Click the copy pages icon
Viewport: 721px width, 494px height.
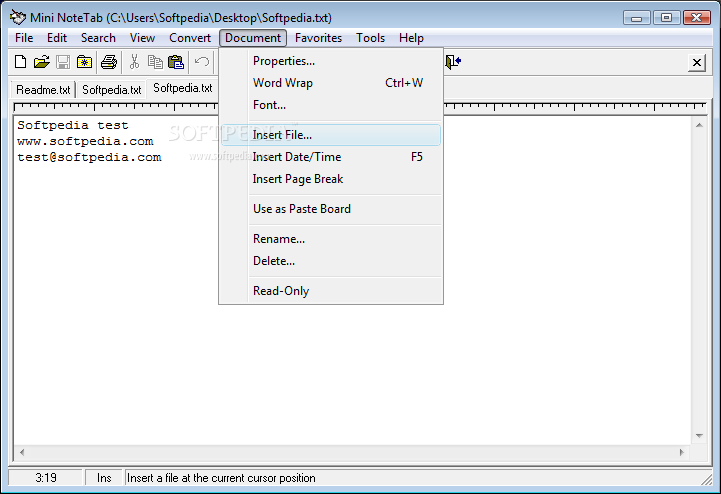(x=155, y=62)
